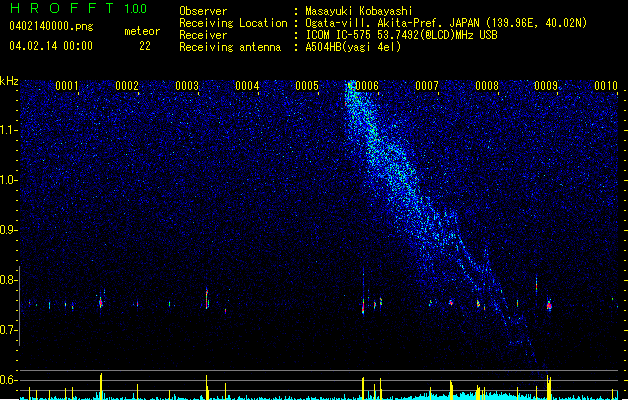Image resolution: width=629 pixels, height=400 pixels.
Task: Click time marker 0001
Action: click(x=67, y=86)
